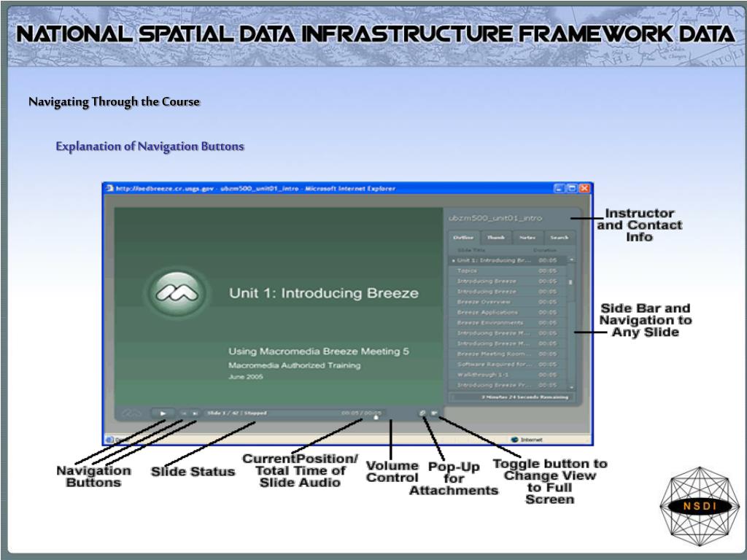Click 'Unit 1: Introducing Breeze' slide heading

(x=323, y=293)
